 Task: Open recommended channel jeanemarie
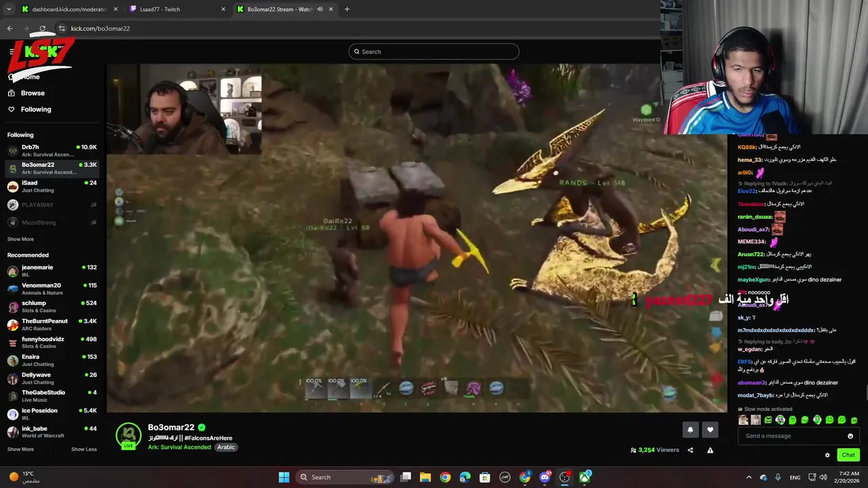point(52,271)
